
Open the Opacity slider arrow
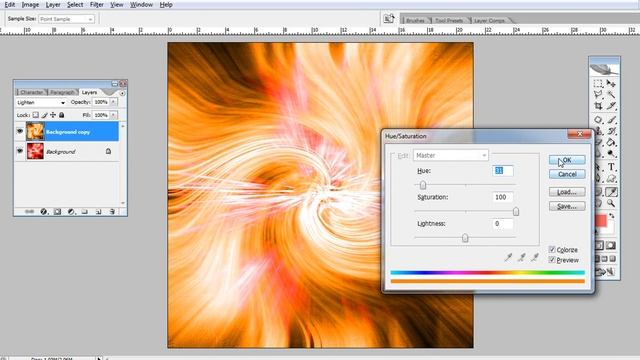[x=113, y=102]
